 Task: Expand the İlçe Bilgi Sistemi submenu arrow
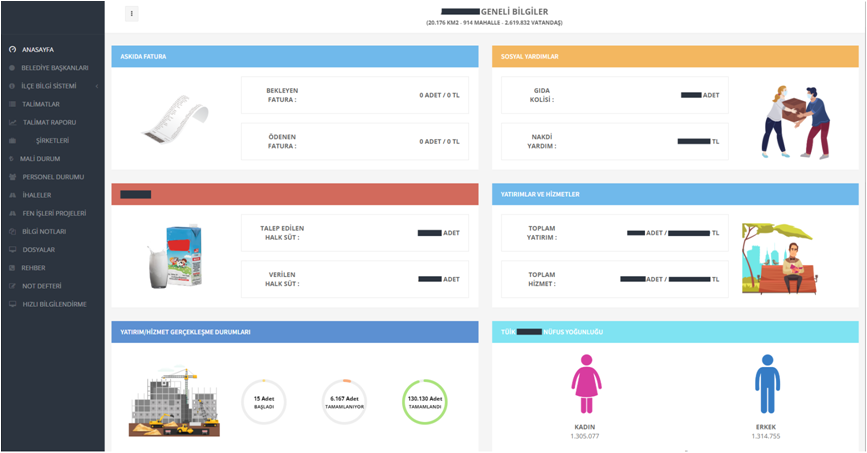[x=97, y=86]
